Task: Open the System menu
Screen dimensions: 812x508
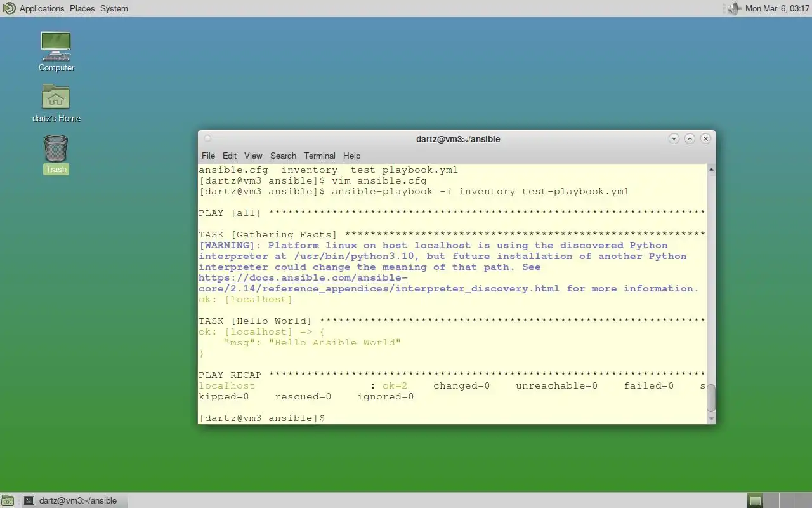Action: (114, 8)
